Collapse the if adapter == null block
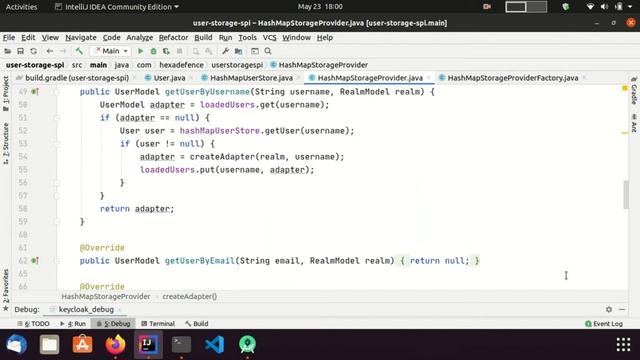 point(57,118)
